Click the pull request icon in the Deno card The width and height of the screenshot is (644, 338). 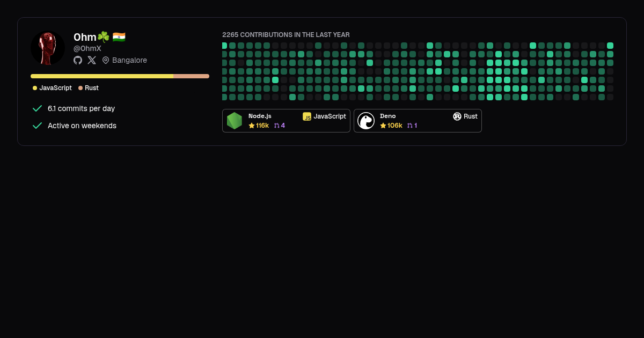point(409,126)
